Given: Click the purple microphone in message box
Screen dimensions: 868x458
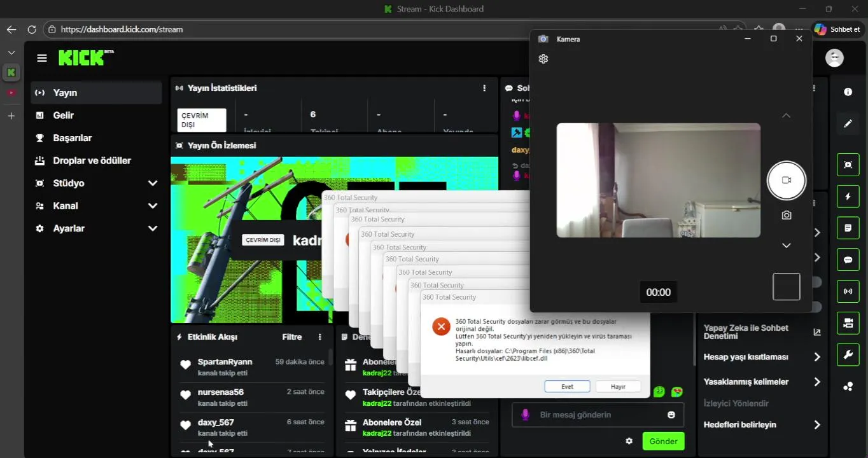Looking at the screenshot, I should (525, 415).
